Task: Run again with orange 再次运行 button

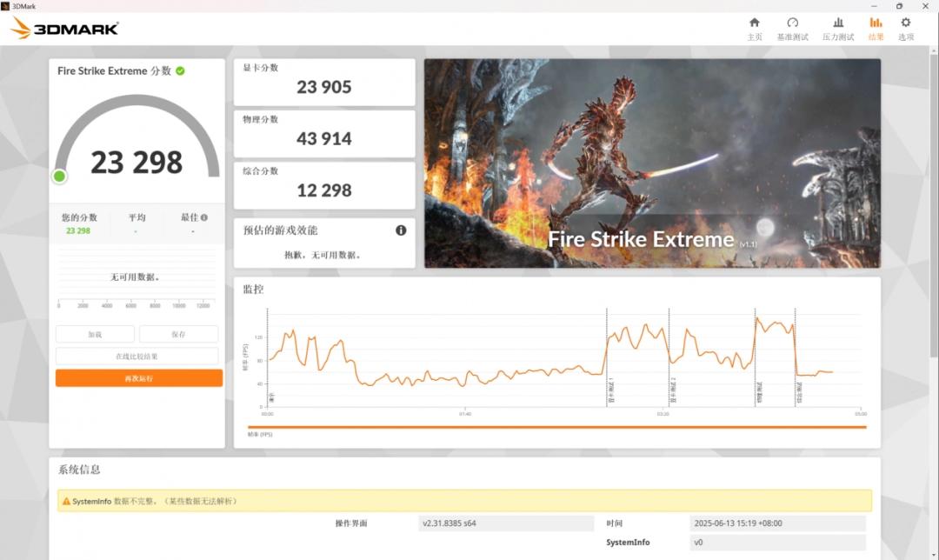Action: (139, 378)
